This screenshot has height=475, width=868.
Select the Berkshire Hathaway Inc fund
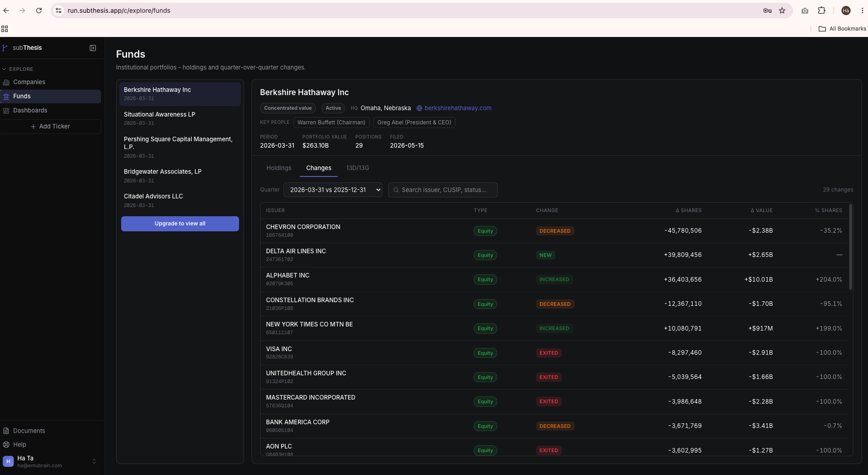180,94
